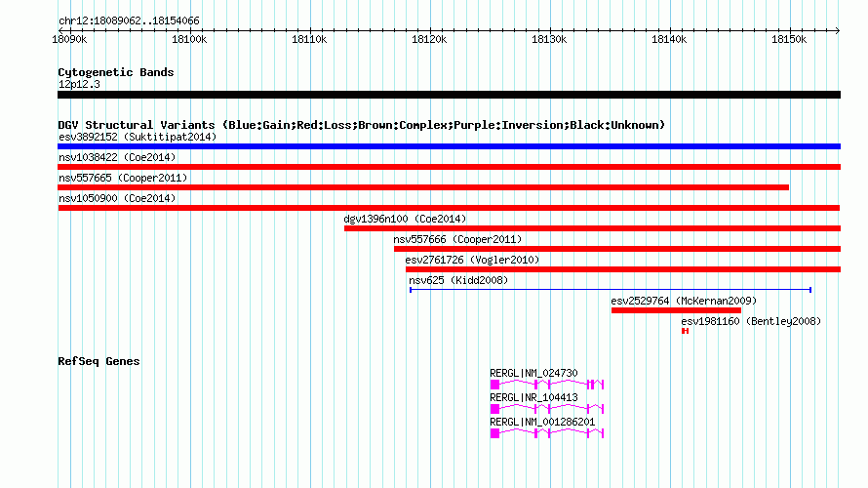Open variant label dgv1396n100 (Coe2014)
This screenshot has width=868, height=488.
coord(405,219)
